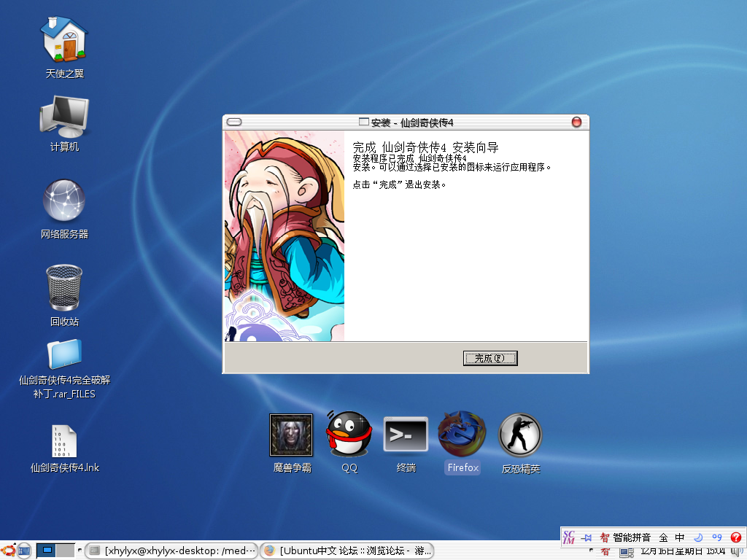Click the text 点击"完成"退出安装
Screen dimensions: 747x560
[399, 184]
